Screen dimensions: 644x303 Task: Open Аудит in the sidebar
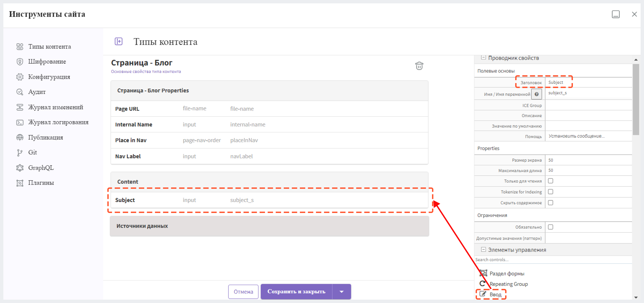click(x=37, y=92)
